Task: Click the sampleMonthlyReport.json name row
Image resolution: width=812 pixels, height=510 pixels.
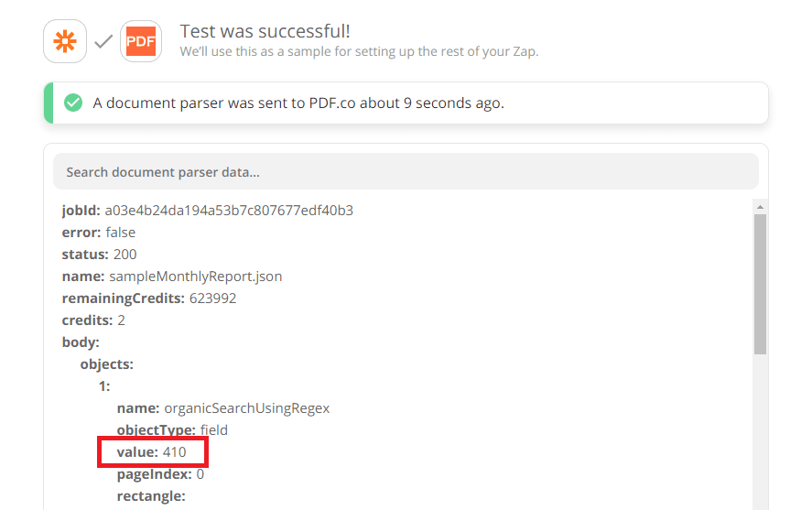Action: [x=171, y=277]
